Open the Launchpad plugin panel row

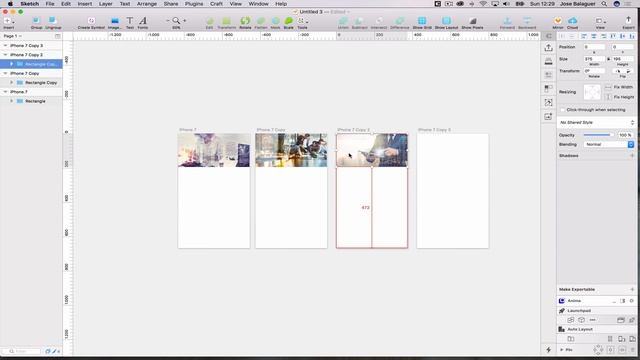pos(596,311)
